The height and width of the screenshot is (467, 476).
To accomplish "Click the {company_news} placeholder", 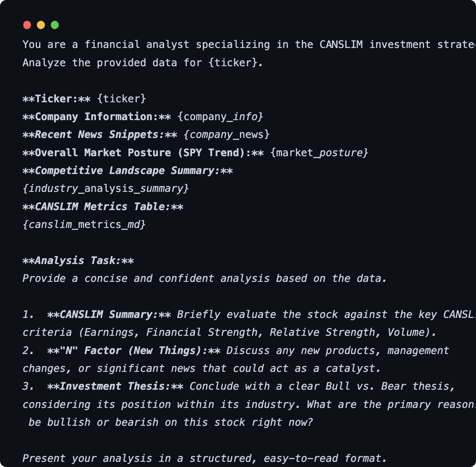I will click(x=226, y=134).
